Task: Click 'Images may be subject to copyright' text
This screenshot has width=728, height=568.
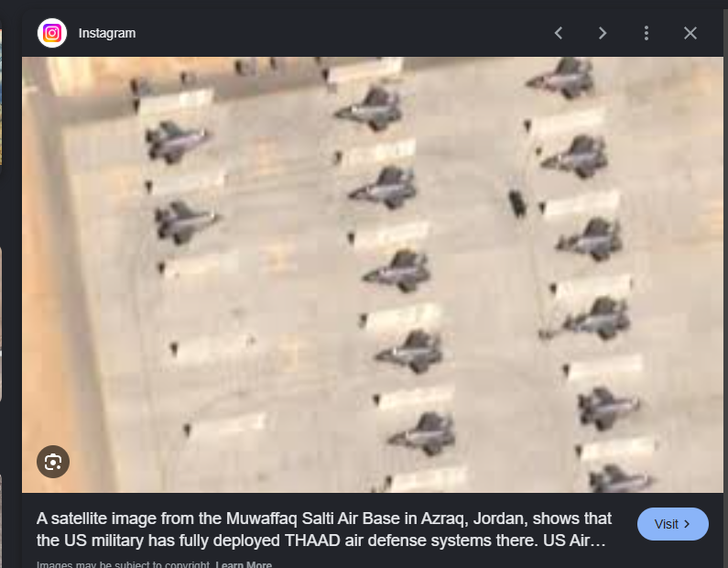Action: click(125, 564)
